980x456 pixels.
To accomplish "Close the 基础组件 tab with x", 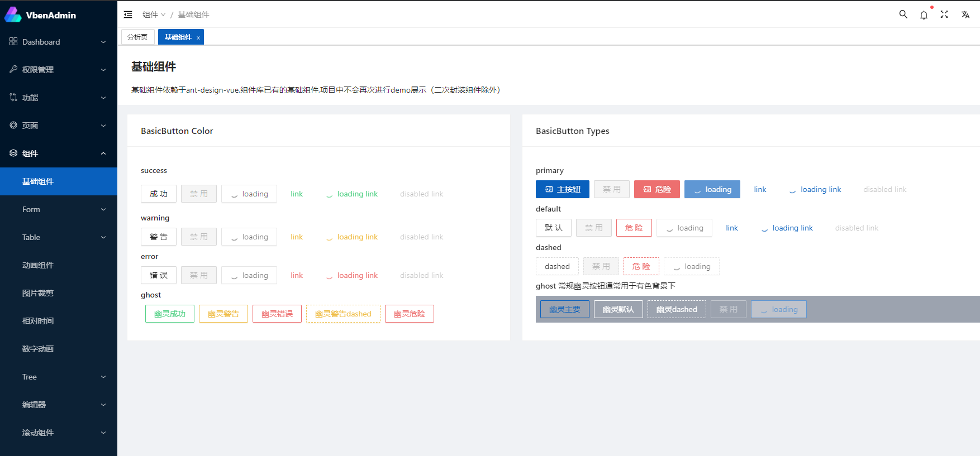I will pos(198,37).
